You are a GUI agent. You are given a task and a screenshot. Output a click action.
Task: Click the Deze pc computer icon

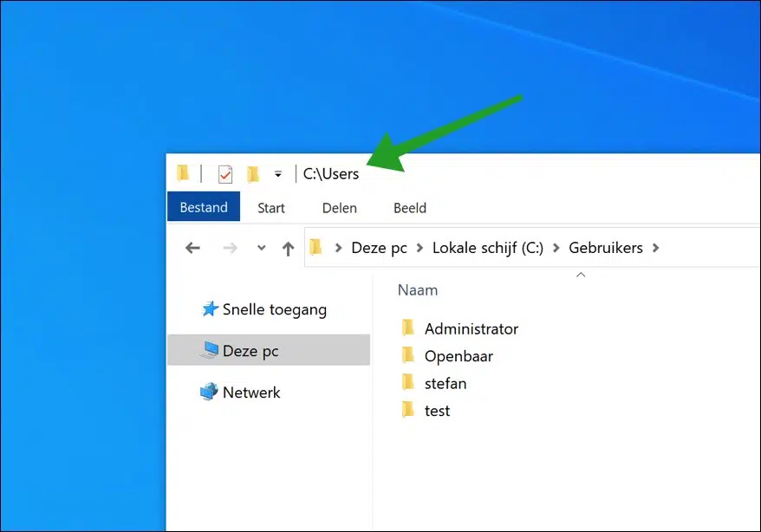pos(209,350)
